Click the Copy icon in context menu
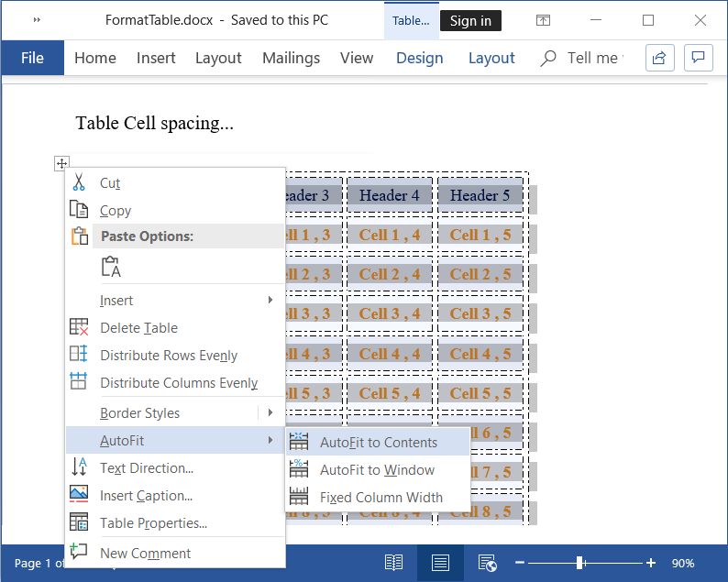 [x=79, y=210]
